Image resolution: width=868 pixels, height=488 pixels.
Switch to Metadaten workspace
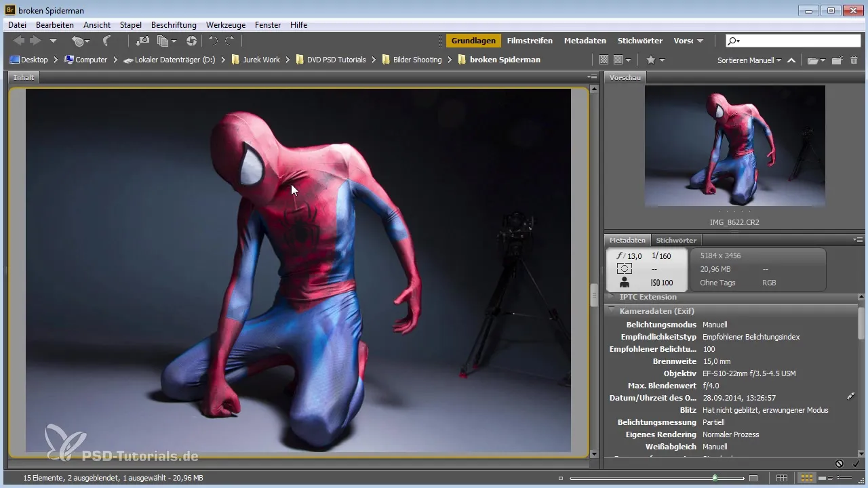tap(585, 41)
